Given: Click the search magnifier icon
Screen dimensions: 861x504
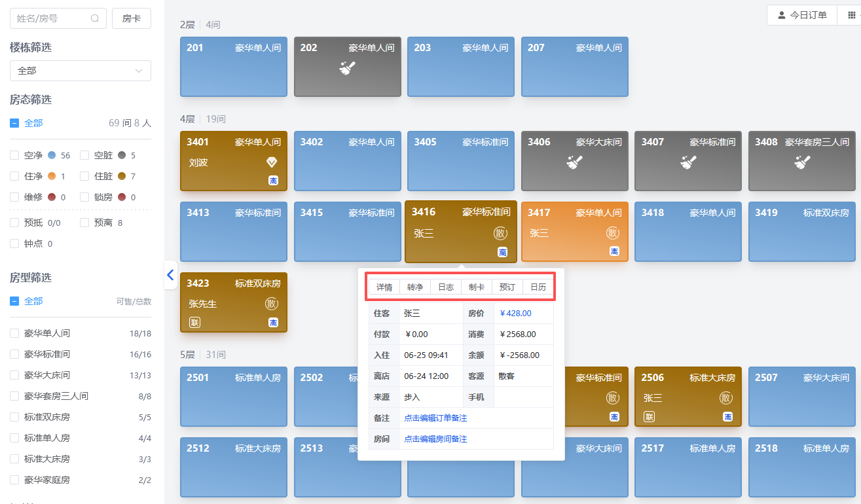Looking at the screenshot, I should [x=96, y=18].
